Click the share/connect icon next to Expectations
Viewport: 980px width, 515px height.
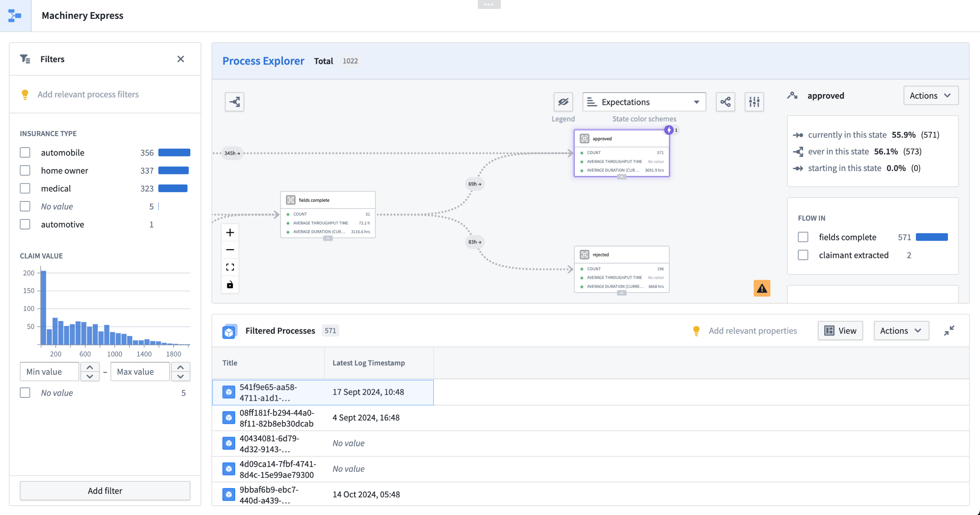[x=725, y=102]
